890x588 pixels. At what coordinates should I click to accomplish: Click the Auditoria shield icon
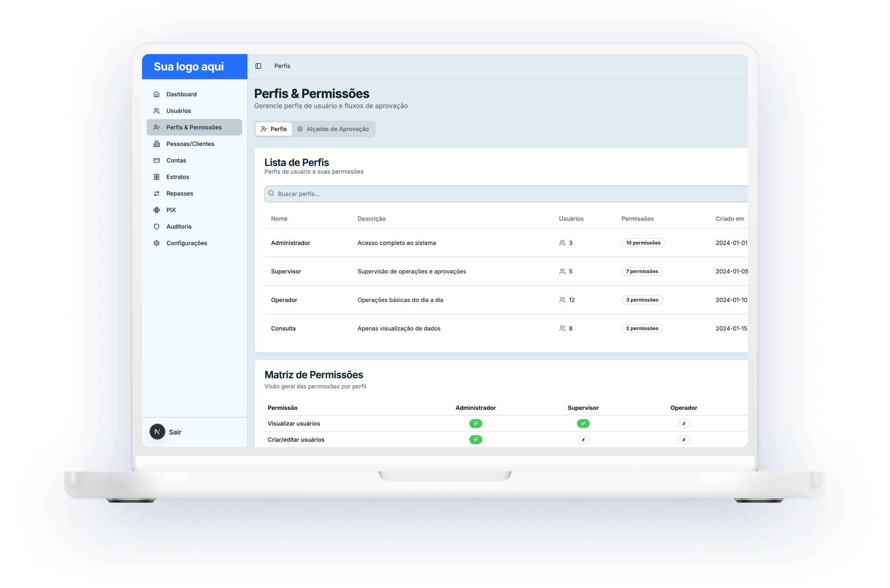tap(157, 227)
